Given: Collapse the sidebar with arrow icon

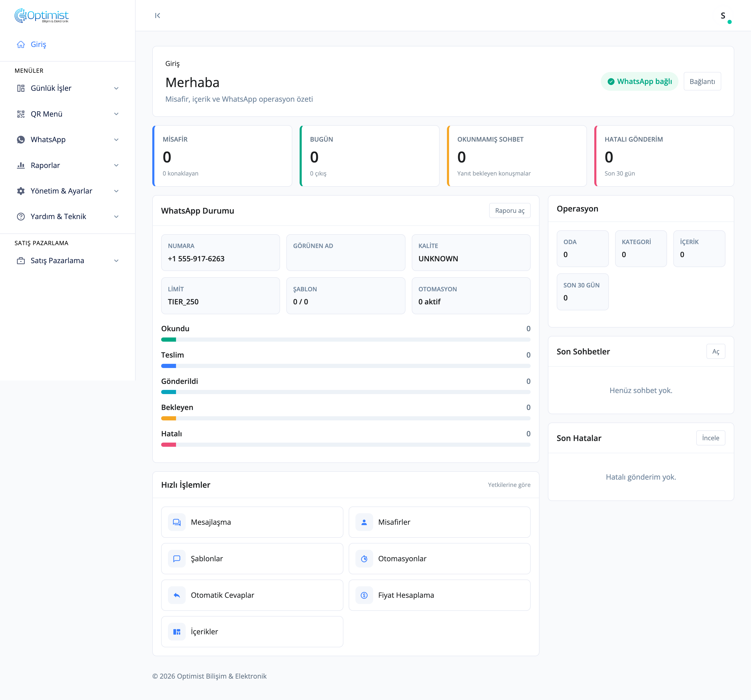Looking at the screenshot, I should tap(158, 15).
